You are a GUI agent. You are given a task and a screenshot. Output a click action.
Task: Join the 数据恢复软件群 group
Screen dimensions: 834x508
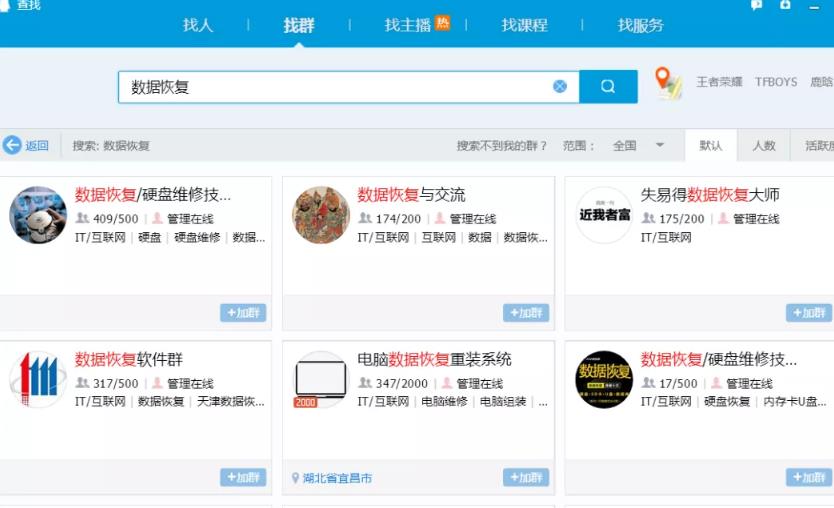click(x=243, y=478)
